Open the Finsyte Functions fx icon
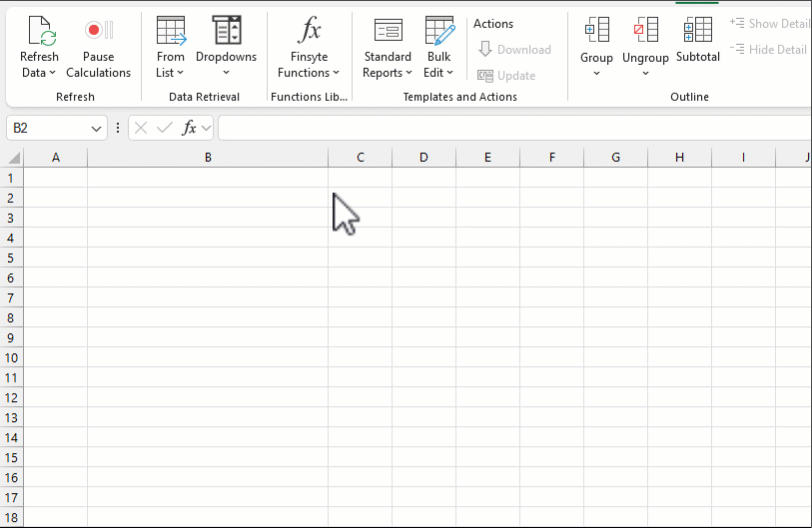The height and width of the screenshot is (528, 812). click(310, 30)
